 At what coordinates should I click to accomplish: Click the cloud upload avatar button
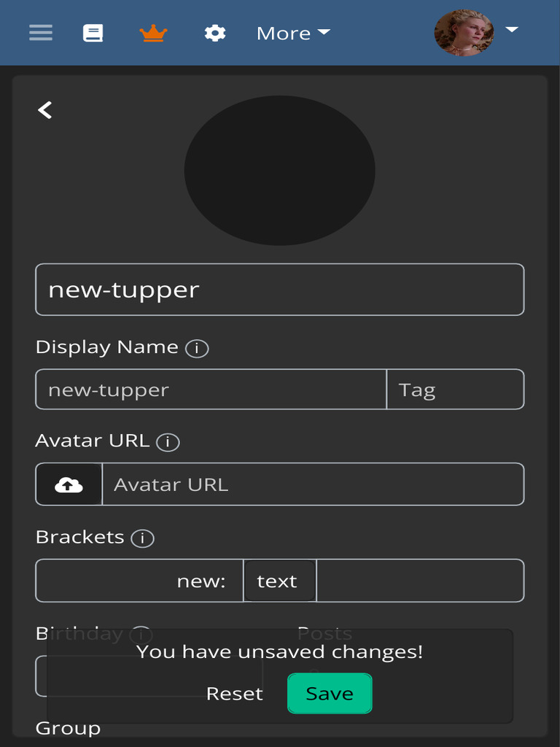pos(69,484)
